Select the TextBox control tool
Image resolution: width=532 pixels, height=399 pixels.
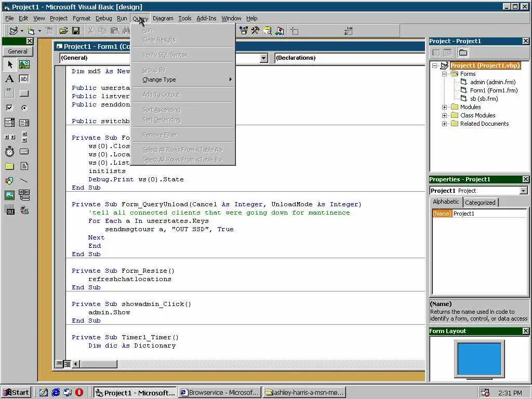[24, 79]
